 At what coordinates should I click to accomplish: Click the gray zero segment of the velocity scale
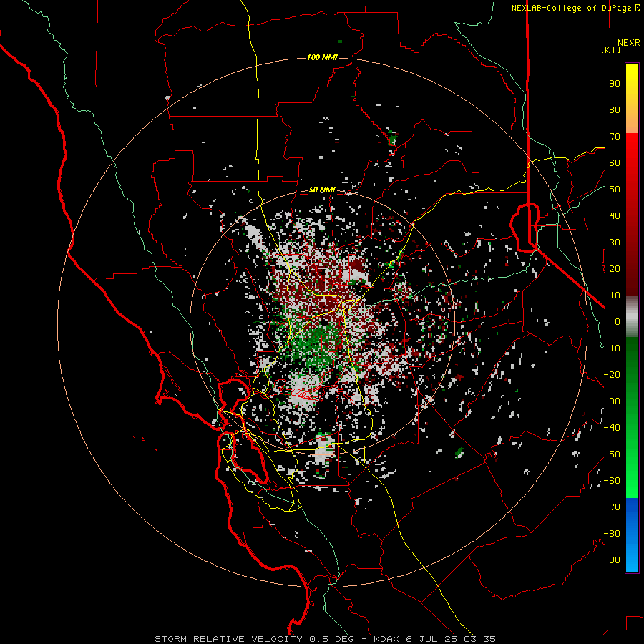(x=632, y=316)
